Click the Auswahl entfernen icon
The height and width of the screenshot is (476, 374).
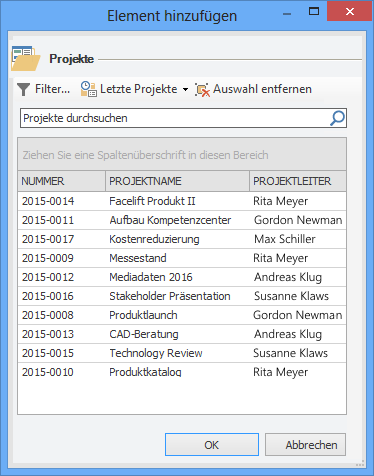pyautogui.click(x=202, y=90)
